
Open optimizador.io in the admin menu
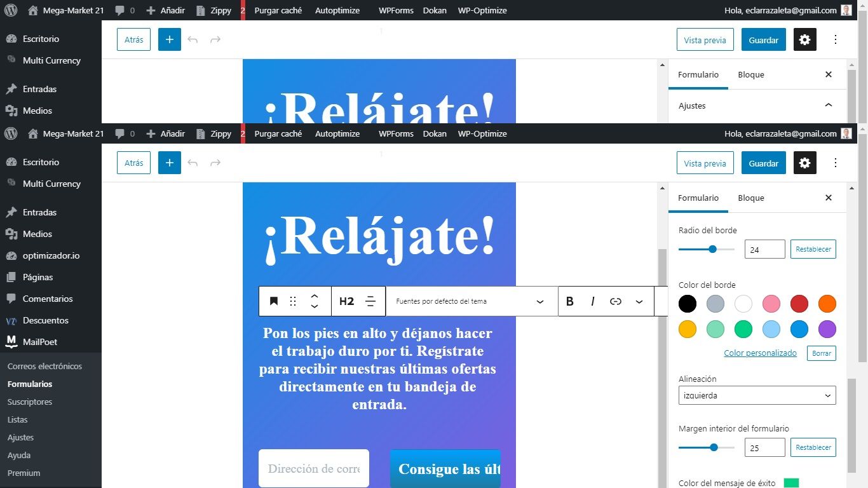tap(51, 255)
